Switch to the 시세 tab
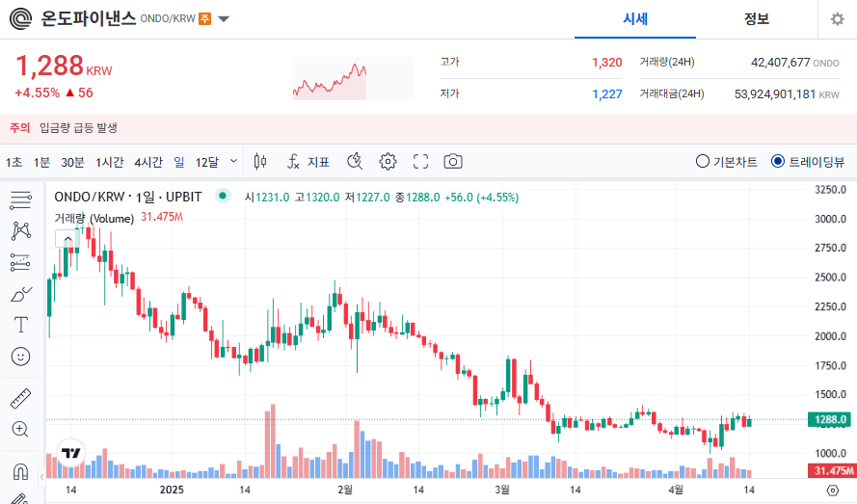Screen dimensions: 857x504 635,19
